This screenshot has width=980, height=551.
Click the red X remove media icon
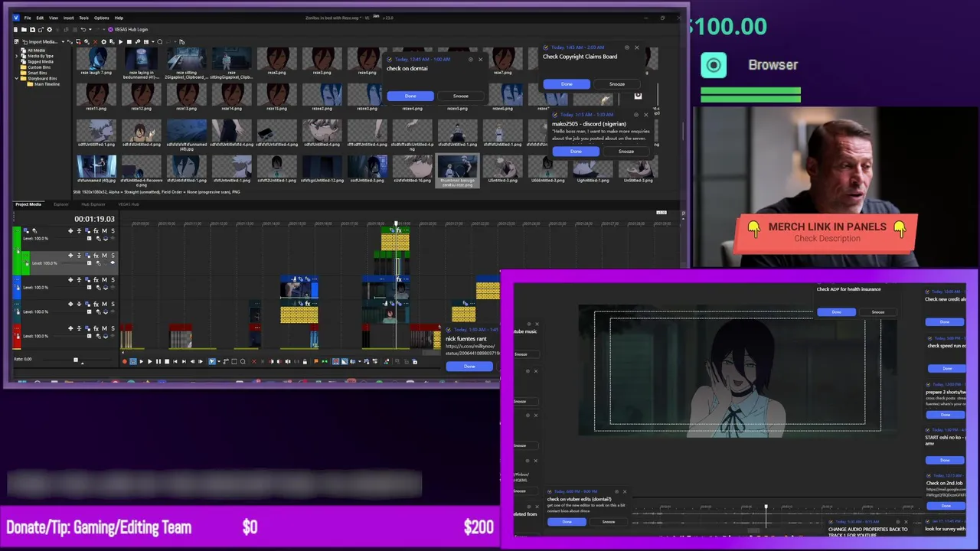point(95,41)
